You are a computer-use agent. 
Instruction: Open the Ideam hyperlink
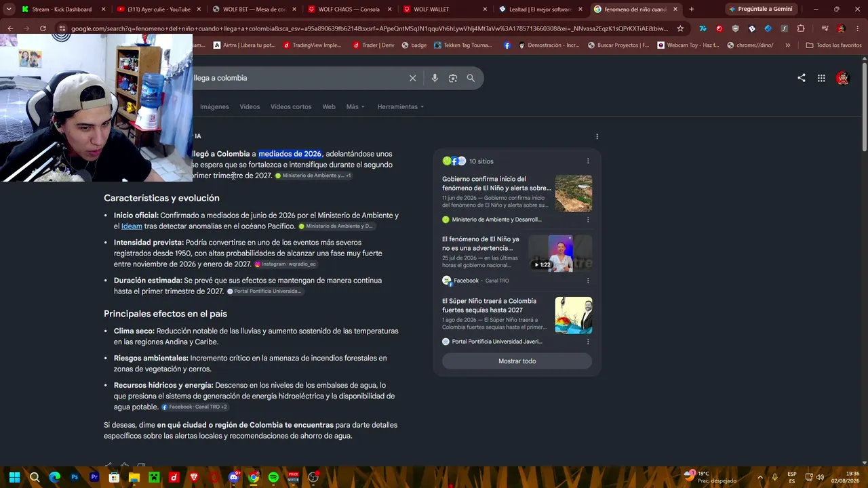[x=132, y=226]
